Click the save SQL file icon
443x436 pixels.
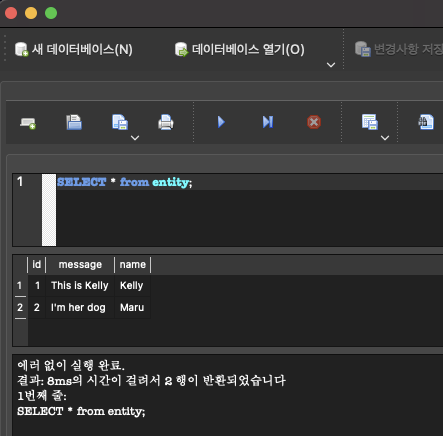tap(120, 122)
